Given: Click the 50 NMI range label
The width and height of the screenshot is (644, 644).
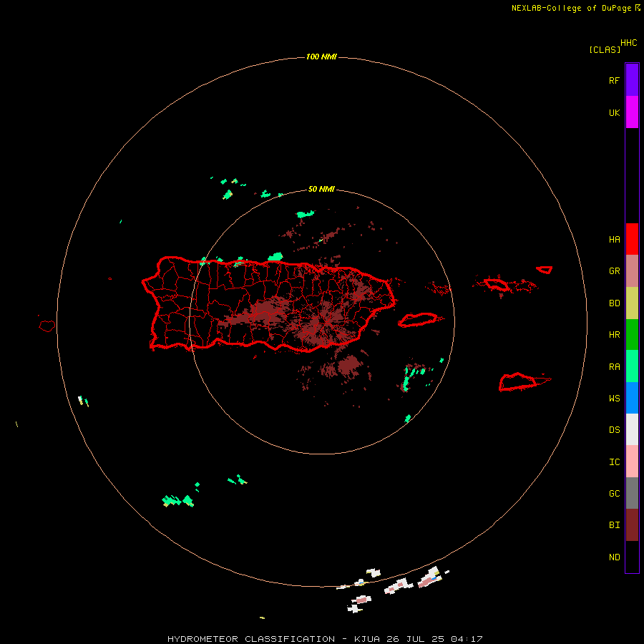Looking at the screenshot, I should [x=321, y=189].
